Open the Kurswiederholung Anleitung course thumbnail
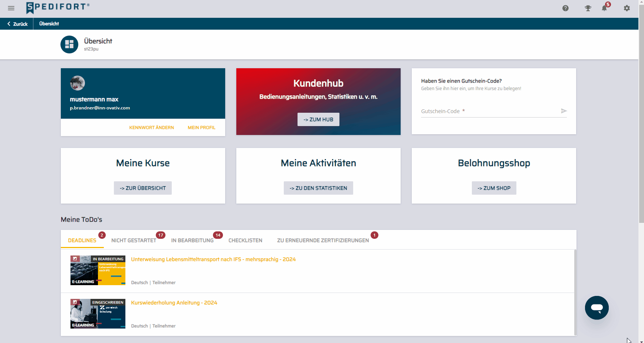 point(98,314)
